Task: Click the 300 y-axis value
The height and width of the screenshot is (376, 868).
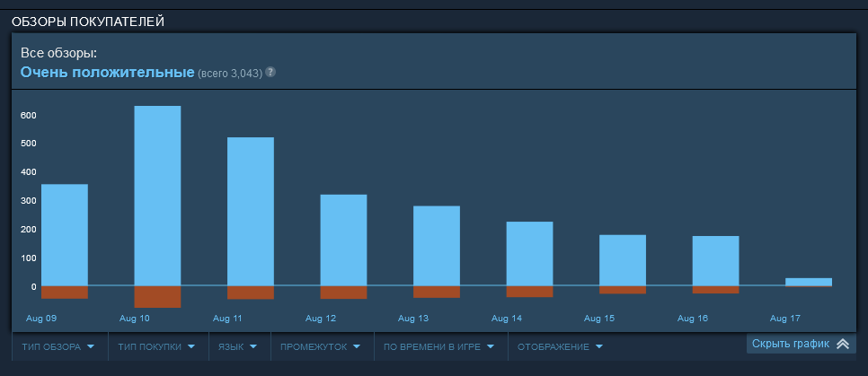Action: [30, 201]
